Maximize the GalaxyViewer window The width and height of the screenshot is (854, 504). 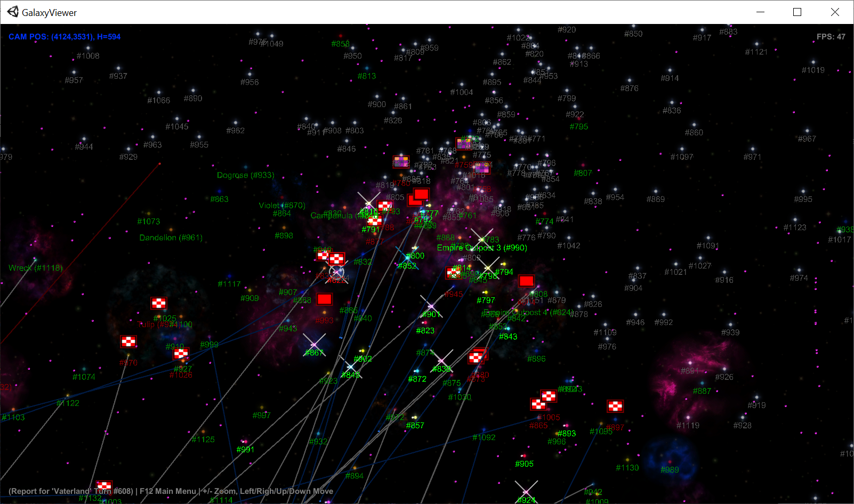797,12
